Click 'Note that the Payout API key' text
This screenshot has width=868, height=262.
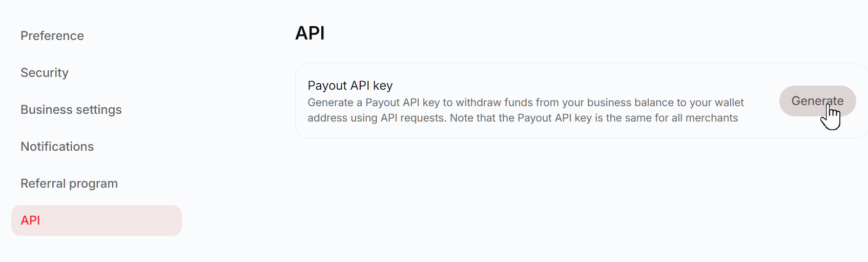521,118
